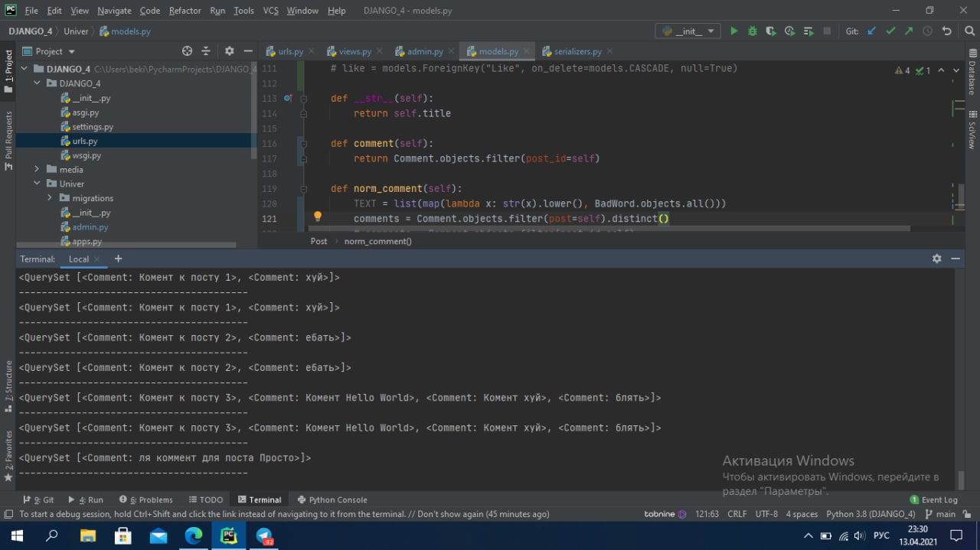The width and height of the screenshot is (980, 550).
Task: Collapse the Univer folder in tree
Action: pyautogui.click(x=37, y=184)
